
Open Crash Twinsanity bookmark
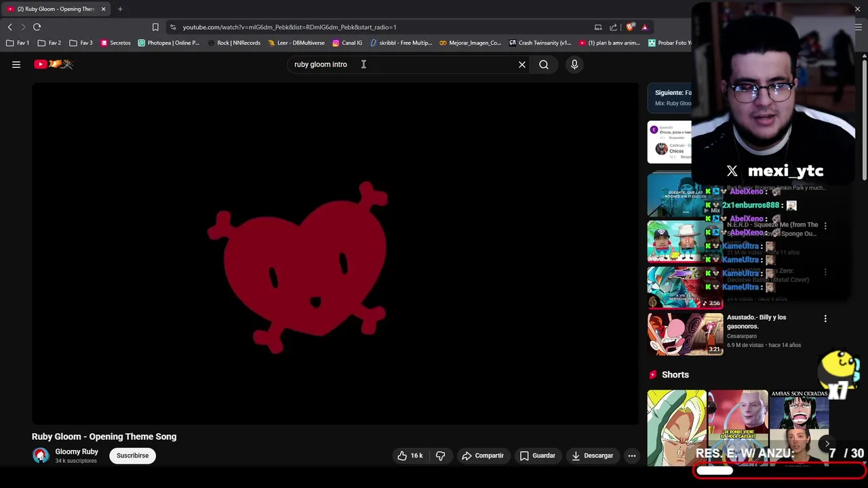(x=540, y=43)
